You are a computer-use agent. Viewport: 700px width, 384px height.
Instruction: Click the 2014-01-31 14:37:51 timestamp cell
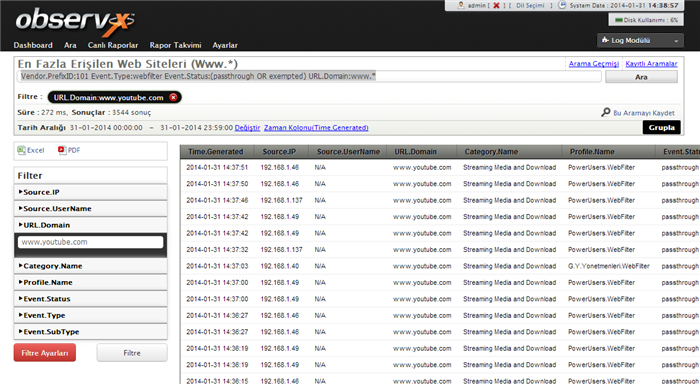tap(217, 167)
